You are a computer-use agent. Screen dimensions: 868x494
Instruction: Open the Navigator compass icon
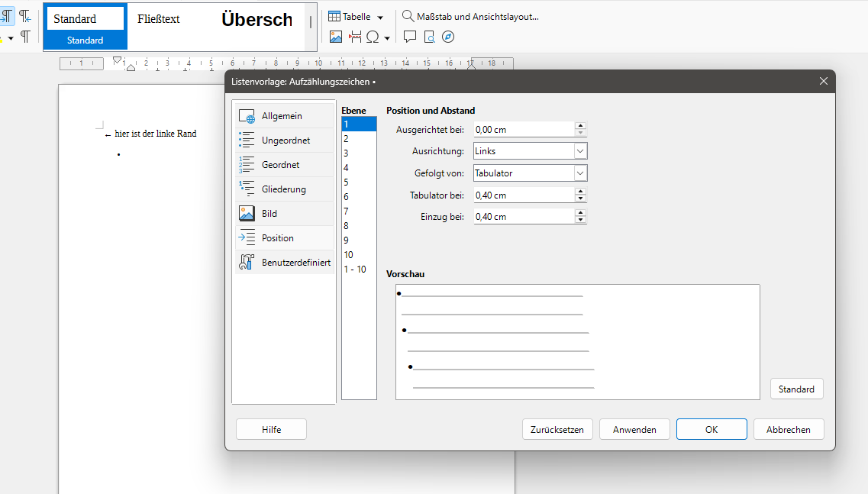click(448, 37)
